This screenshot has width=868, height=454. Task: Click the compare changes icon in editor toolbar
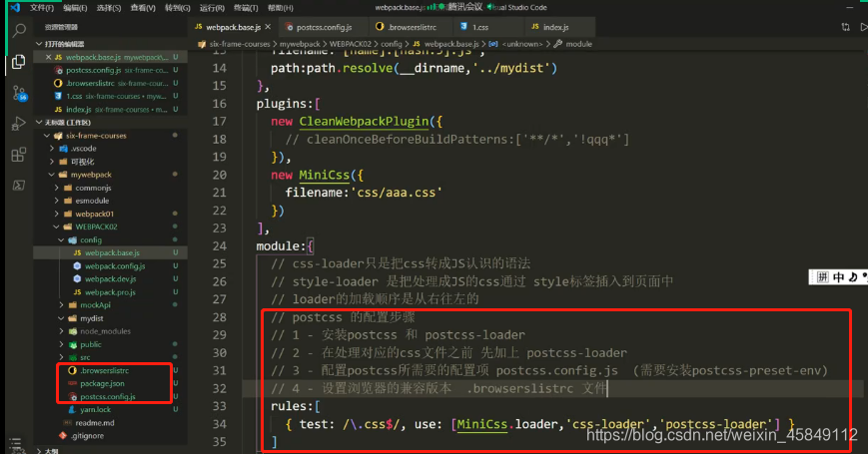(845, 27)
